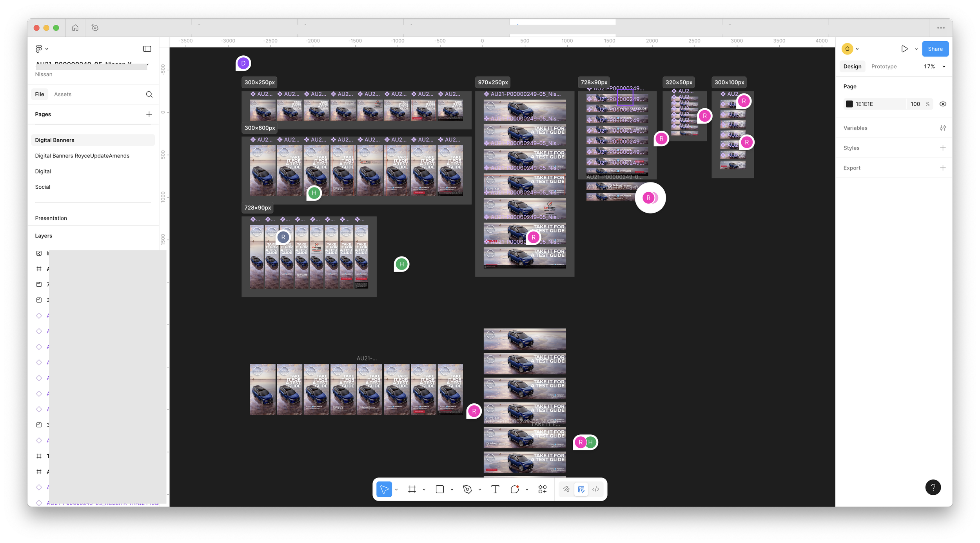Image resolution: width=980 pixels, height=543 pixels.
Task: Toggle page background visibility eye icon
Action: tap(943, 104)
